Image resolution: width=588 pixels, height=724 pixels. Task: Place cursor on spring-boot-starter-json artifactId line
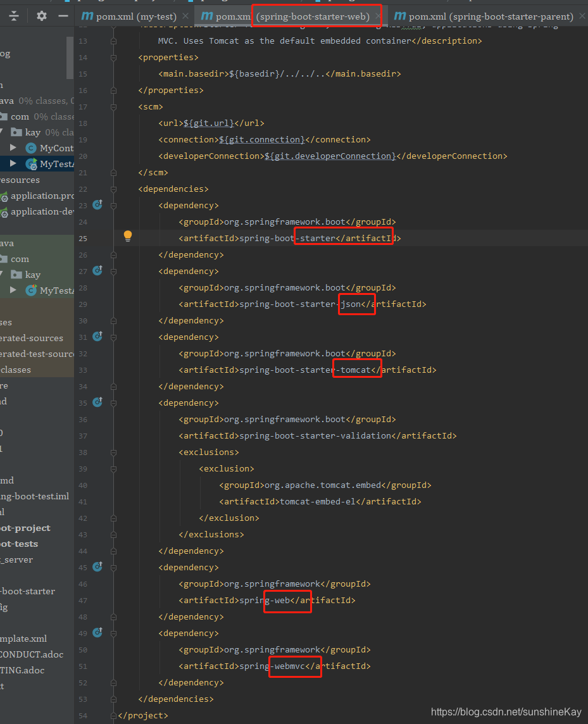pos(303,304)
